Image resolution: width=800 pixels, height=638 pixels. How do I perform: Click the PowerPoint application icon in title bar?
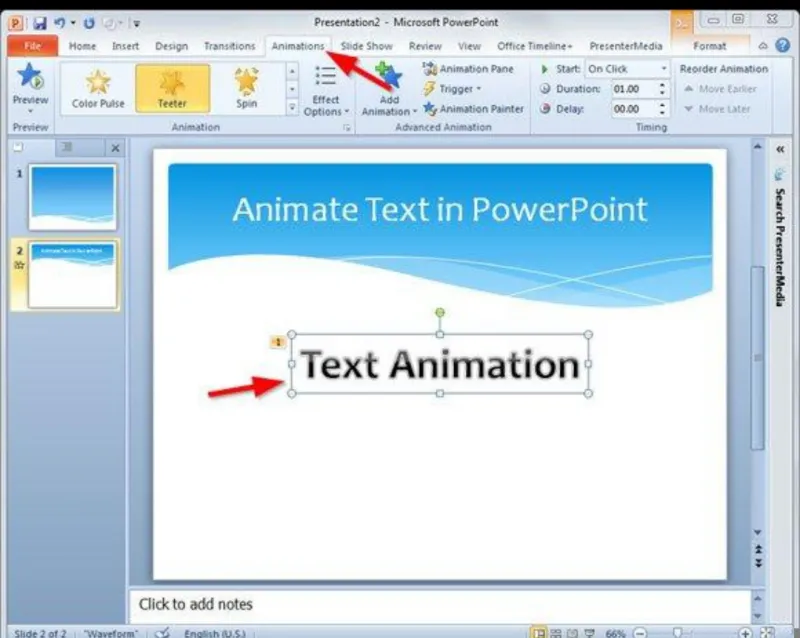pyautogui.click(x=16, y=23)
